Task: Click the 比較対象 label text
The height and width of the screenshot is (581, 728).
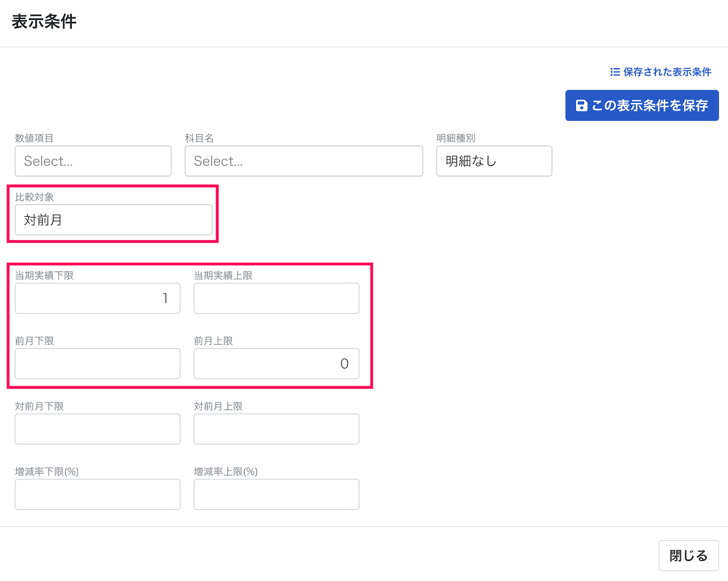Action: click(x=35, y=197)
